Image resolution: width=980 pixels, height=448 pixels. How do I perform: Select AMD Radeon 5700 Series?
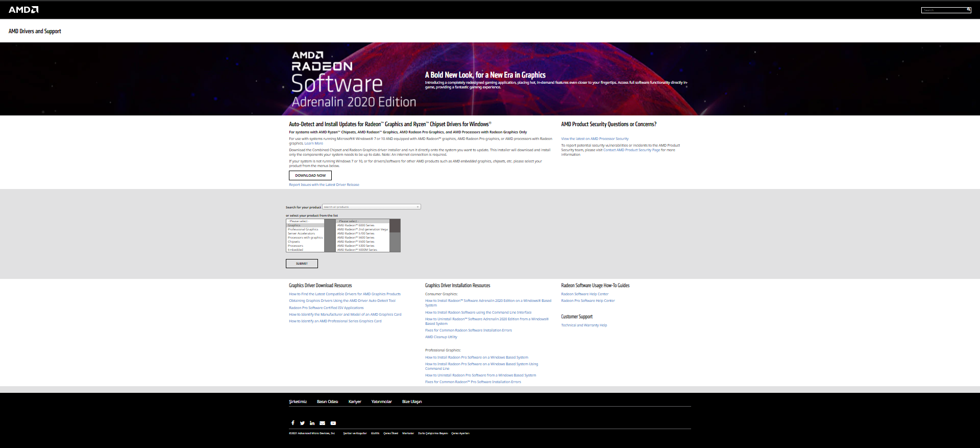(x=362, y=233)
